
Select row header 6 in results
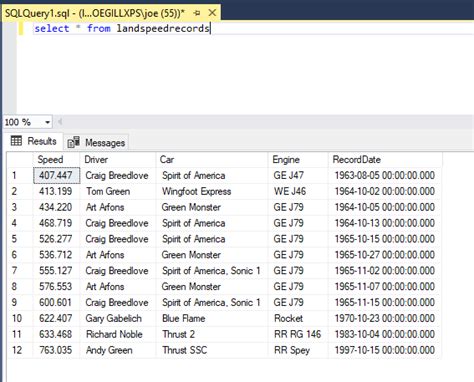click(x=20, y=255)
